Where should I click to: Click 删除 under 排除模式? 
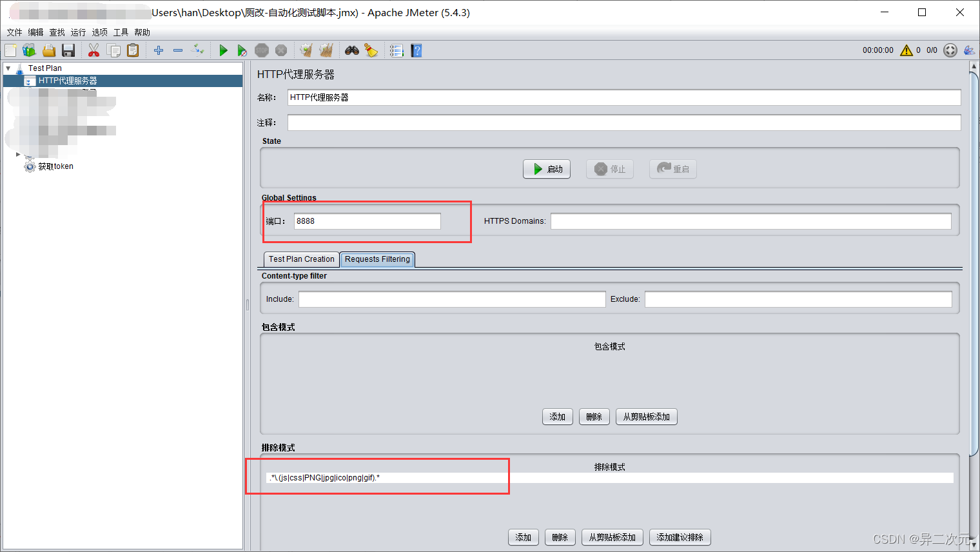(x=560, y=538)
